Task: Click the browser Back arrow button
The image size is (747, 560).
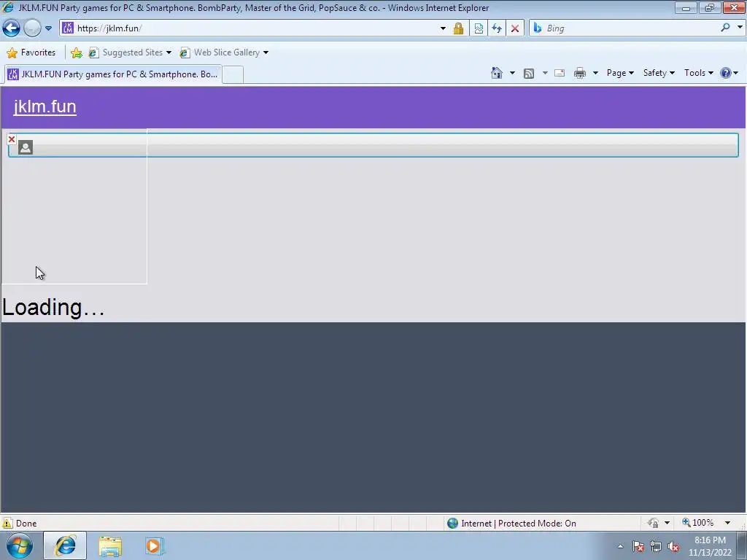Action: 12,28
